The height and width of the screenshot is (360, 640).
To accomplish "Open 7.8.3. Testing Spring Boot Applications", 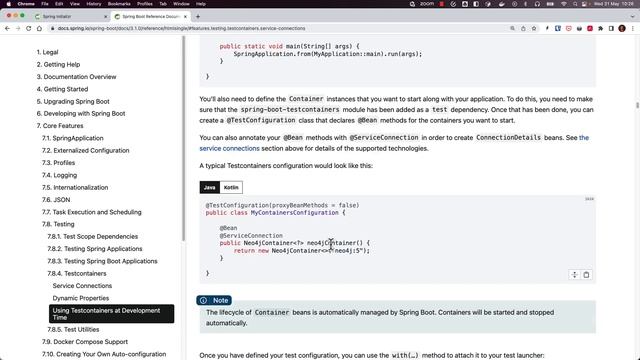I will coord(102,261).
